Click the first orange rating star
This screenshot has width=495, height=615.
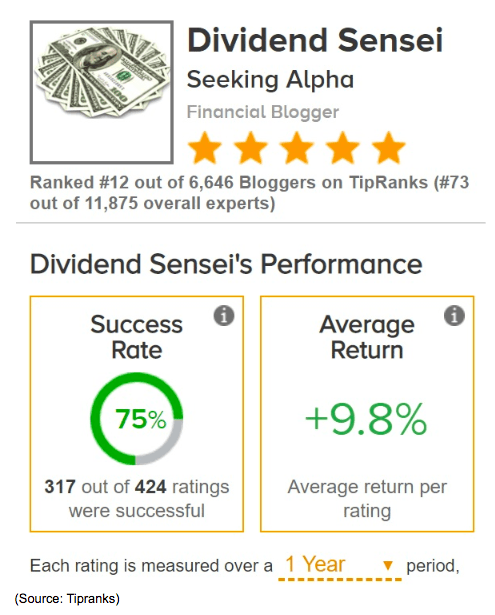click(x=205, y=147)
